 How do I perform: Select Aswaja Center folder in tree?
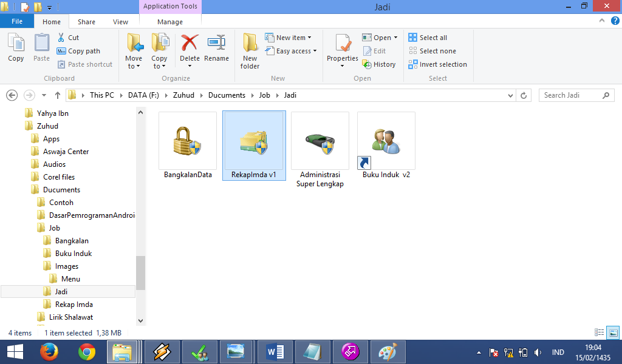66,152
